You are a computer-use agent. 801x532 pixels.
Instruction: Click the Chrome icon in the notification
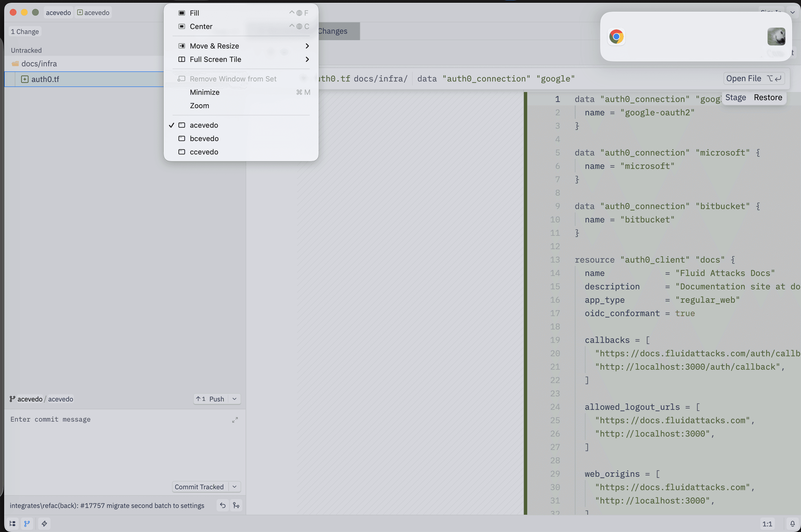tap(616, 37)
